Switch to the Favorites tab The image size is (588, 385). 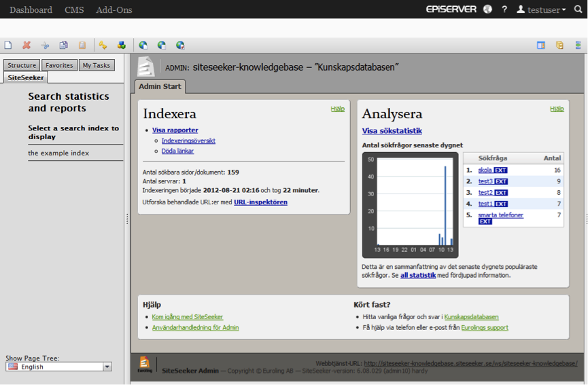(x=59, y=65)
